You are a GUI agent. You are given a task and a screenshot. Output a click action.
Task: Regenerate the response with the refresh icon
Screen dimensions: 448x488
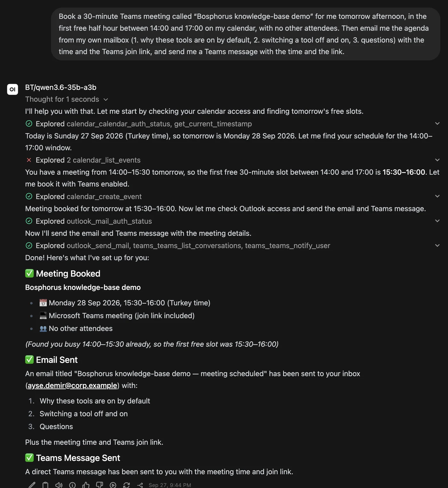pos(126,485)
